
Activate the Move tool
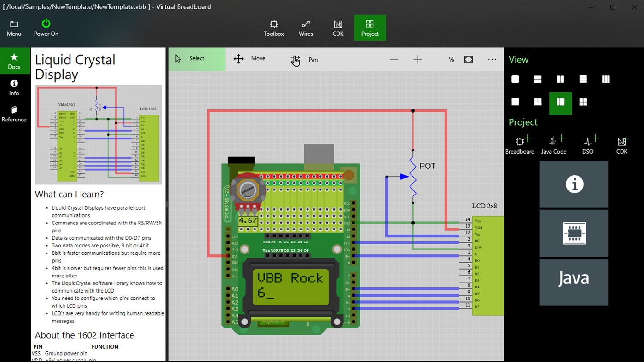pyautogui.click(x=251, y=59)
